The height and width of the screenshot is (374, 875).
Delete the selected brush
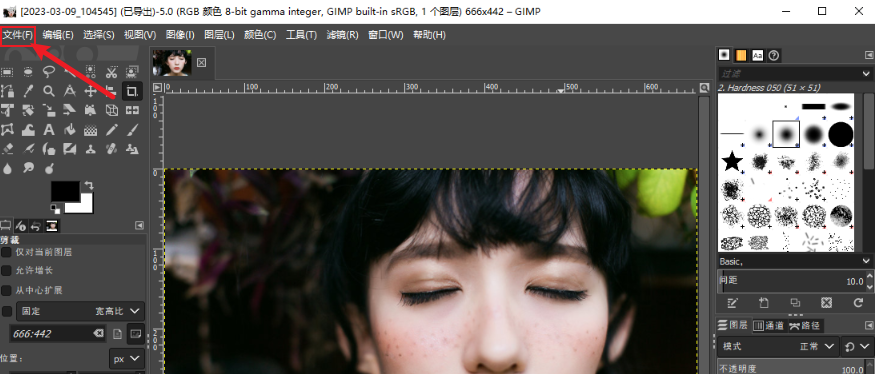[x=826, y=303]
